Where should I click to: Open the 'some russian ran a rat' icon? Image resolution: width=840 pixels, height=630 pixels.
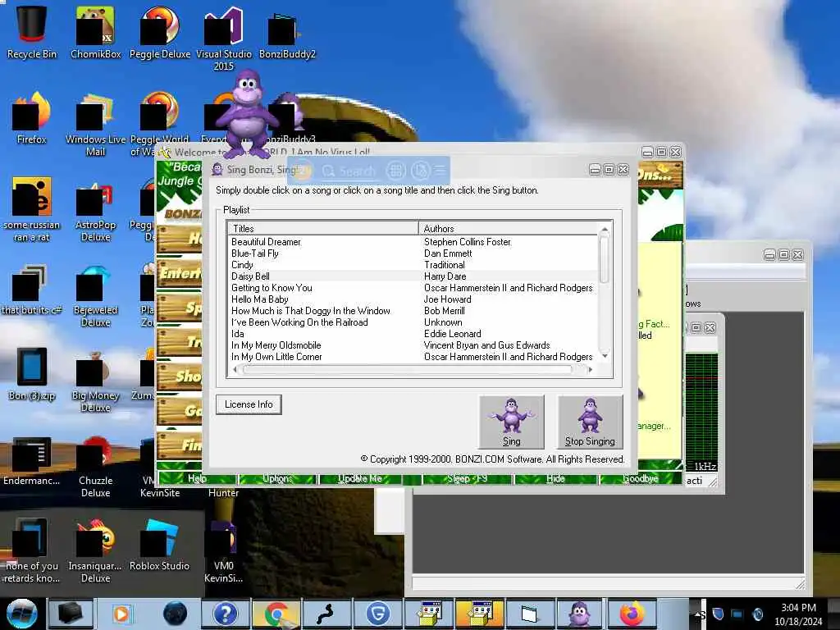[x=32, y=210]
